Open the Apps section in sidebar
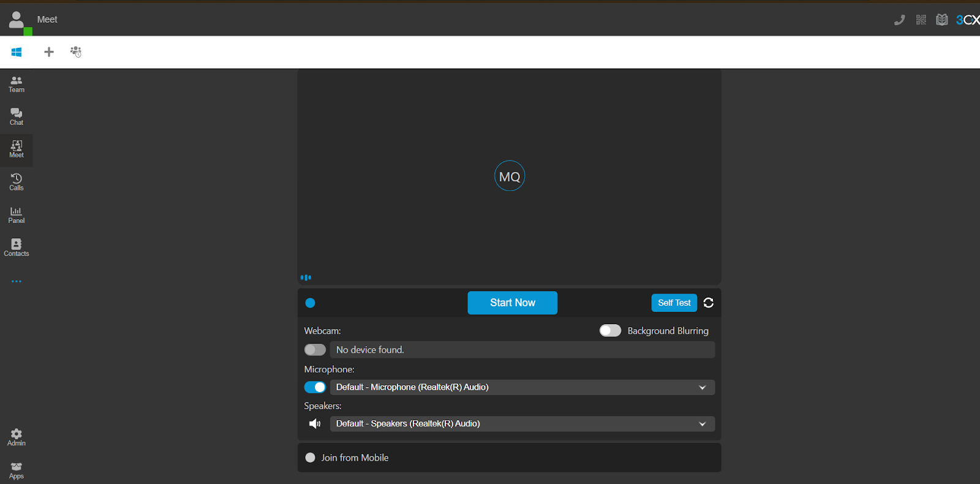The image size is (980, 484). [x=17, y=471]
